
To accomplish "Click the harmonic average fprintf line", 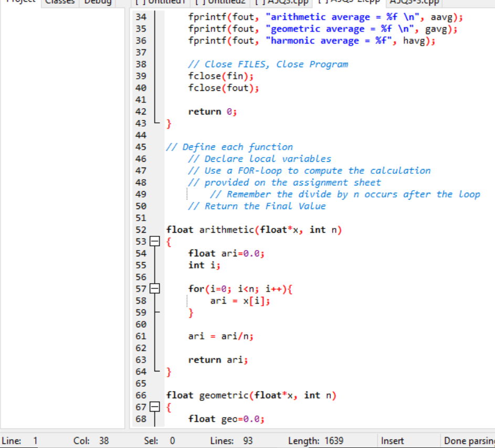I will [312, 41].
